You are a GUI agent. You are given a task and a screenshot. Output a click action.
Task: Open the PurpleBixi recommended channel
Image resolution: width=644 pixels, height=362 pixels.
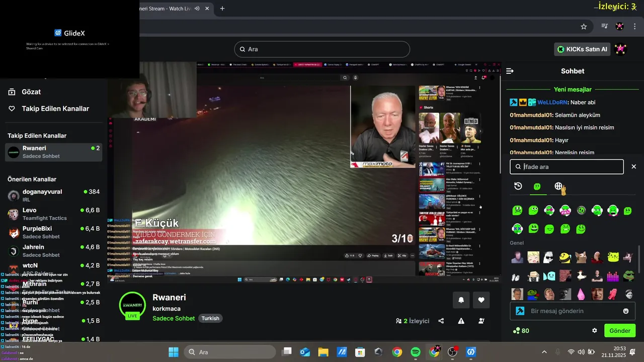pos(54,232)
